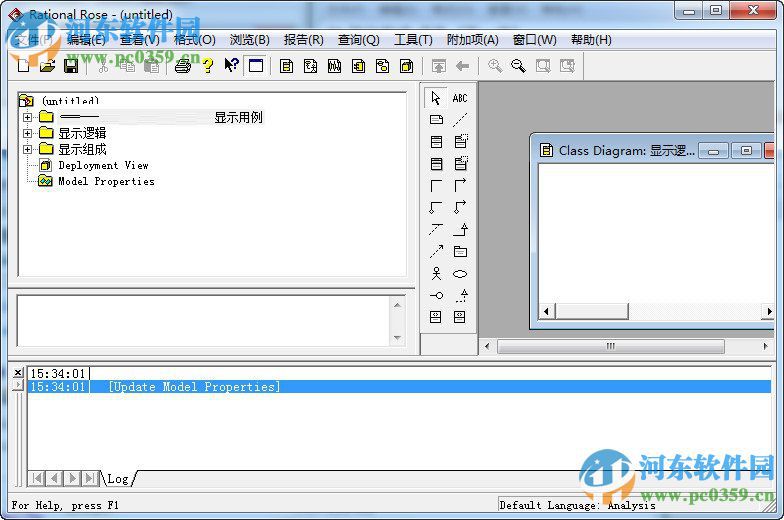The width and height of the screenshot is (784, 520).
Task: Activate context-sensitive help arrow icon
Action: pos(231,65)
